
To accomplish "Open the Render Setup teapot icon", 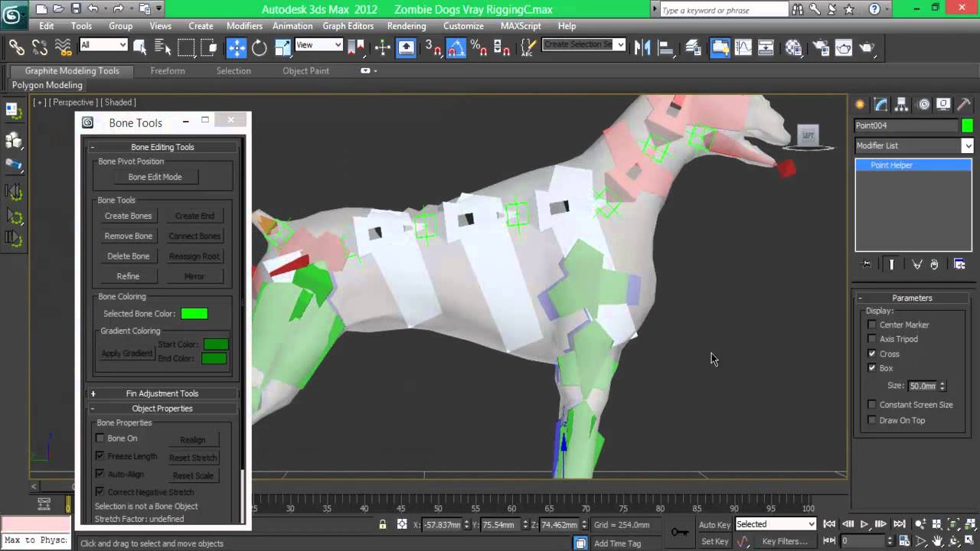I will pos(821,47).
